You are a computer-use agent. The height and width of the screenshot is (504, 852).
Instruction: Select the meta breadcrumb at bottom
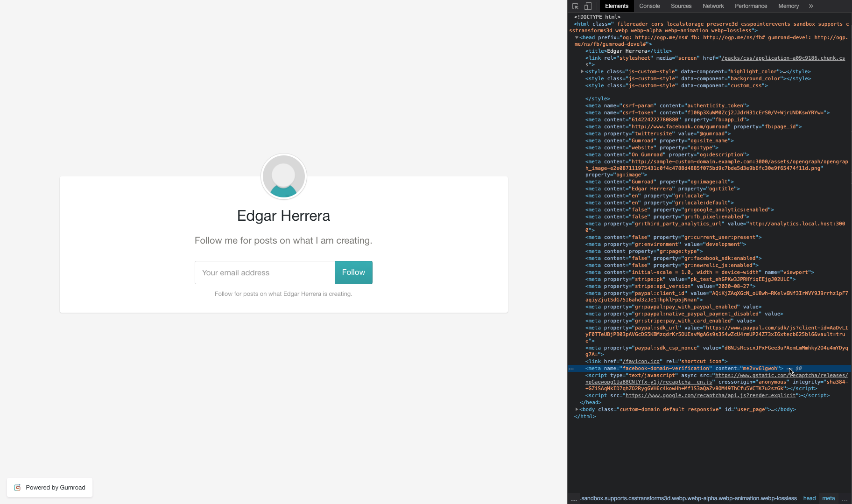829,498
